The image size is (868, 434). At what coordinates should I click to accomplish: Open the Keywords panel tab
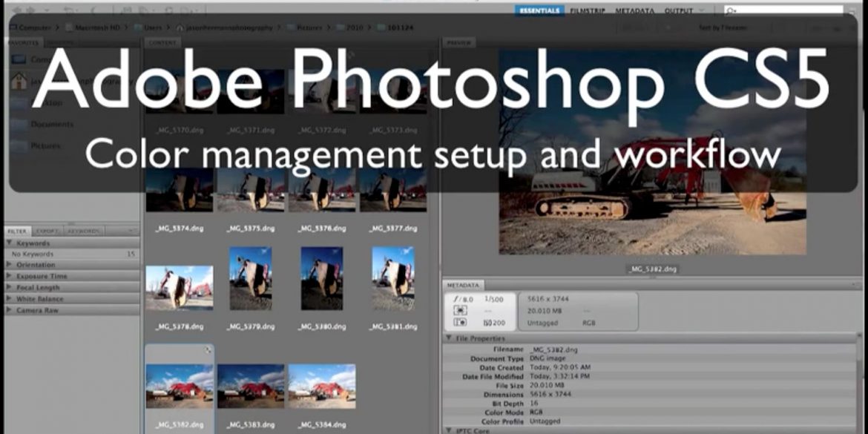click(x=84, y=231)
